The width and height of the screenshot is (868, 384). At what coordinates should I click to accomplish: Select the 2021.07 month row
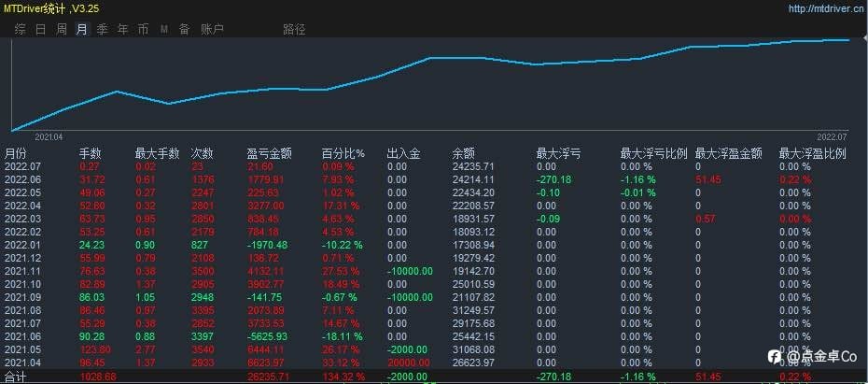point(434,323)
